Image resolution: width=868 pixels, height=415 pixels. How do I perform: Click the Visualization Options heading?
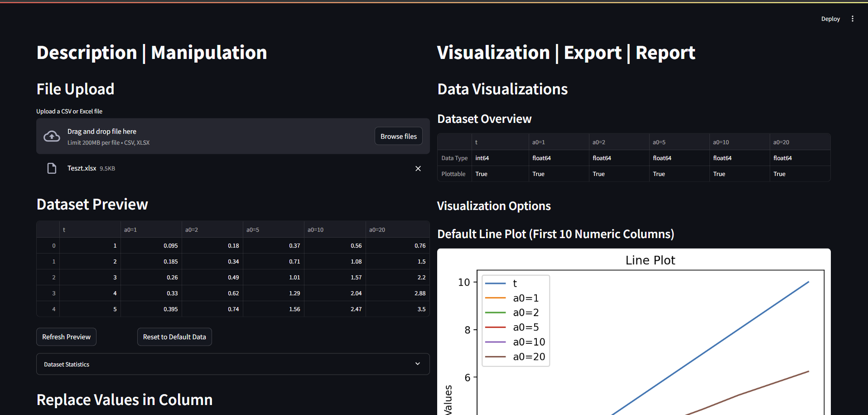click(494, 206)
